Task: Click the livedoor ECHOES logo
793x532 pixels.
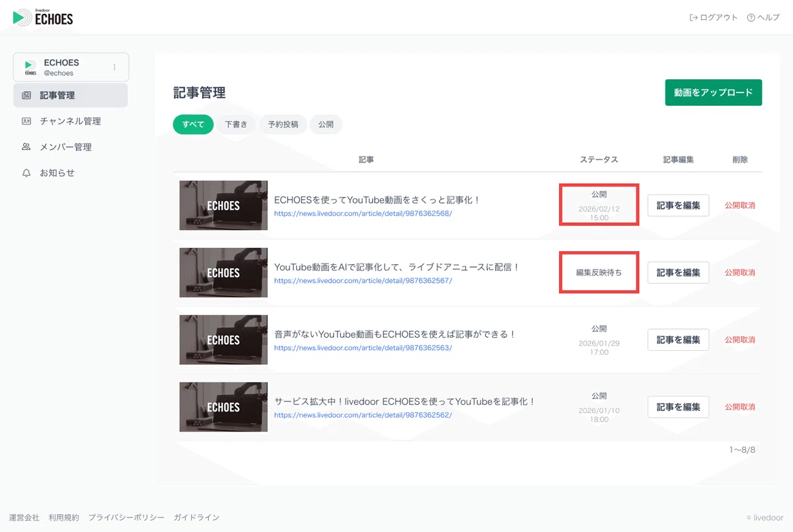Action: (x=43, y=17)
